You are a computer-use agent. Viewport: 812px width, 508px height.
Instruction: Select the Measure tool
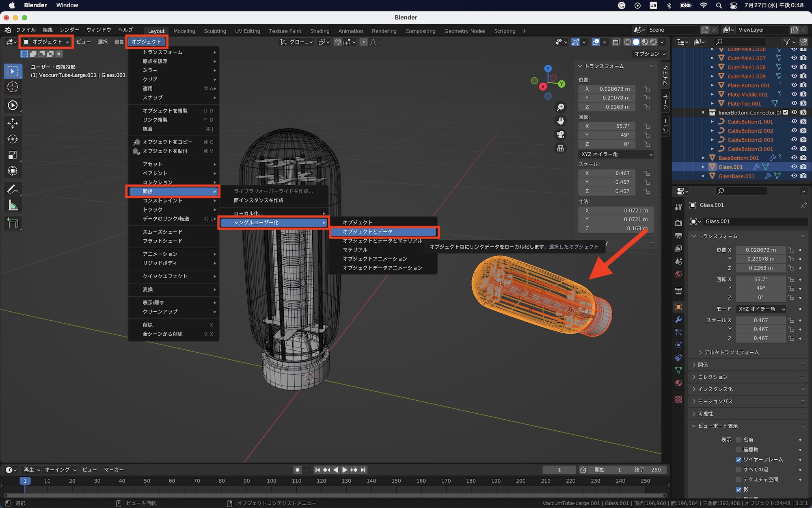(13, 206)
